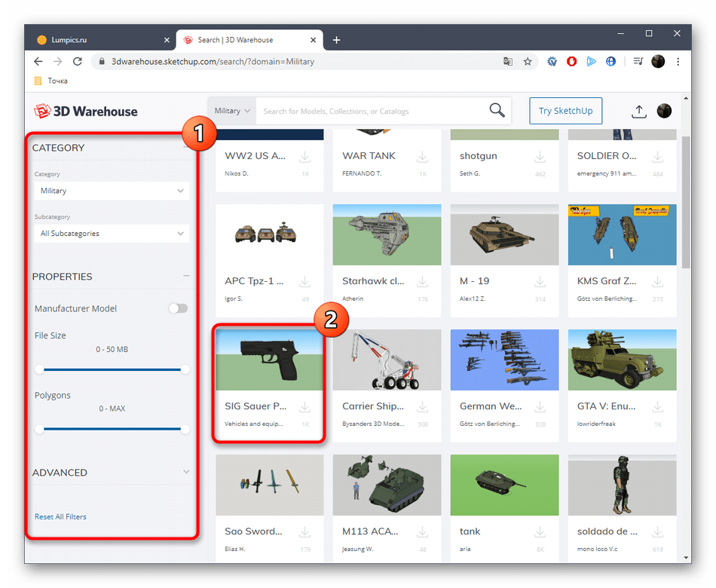716x588 pixels.
Task: Click the File Size slider right handle
Action: pyautogui.click(x=185, y=369)
